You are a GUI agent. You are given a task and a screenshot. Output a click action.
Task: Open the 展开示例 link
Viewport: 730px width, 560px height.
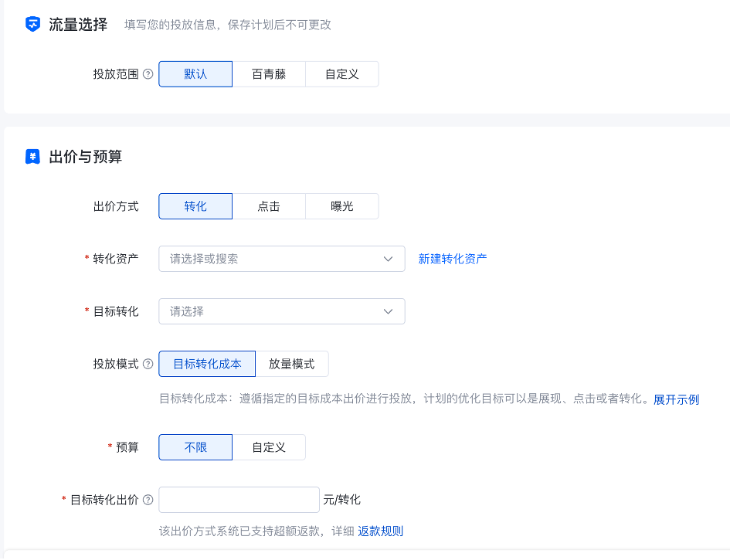point(676,400)
